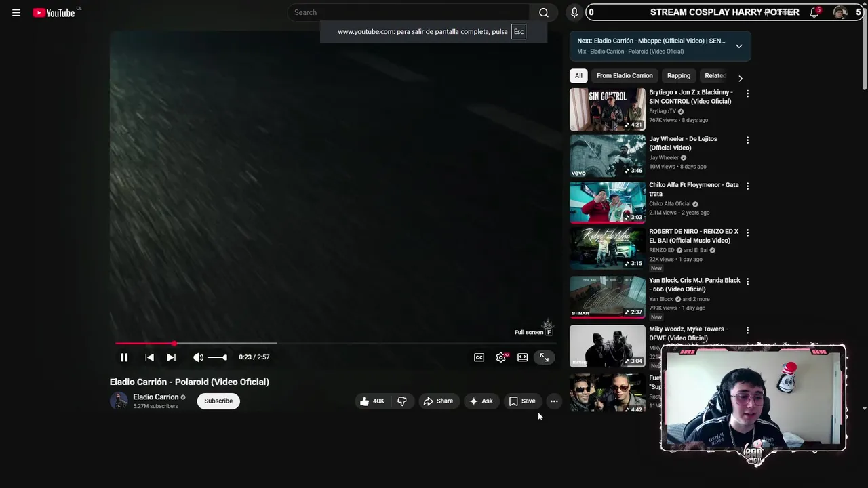Open Miky Woodz DFWE thumbnail

point(608,346)
